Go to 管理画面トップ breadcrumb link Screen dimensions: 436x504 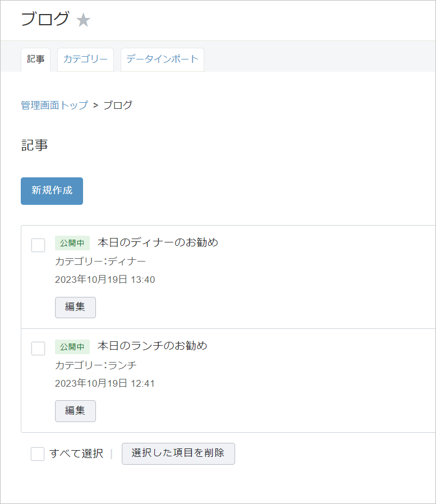[x=54, y=105]
